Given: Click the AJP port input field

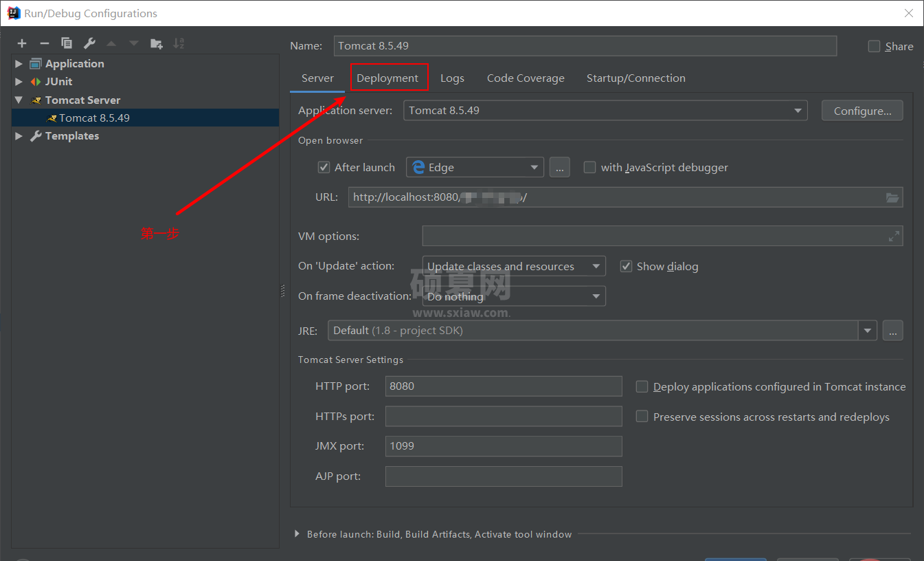Looking at the screenshot, I should tap(504, 476).
